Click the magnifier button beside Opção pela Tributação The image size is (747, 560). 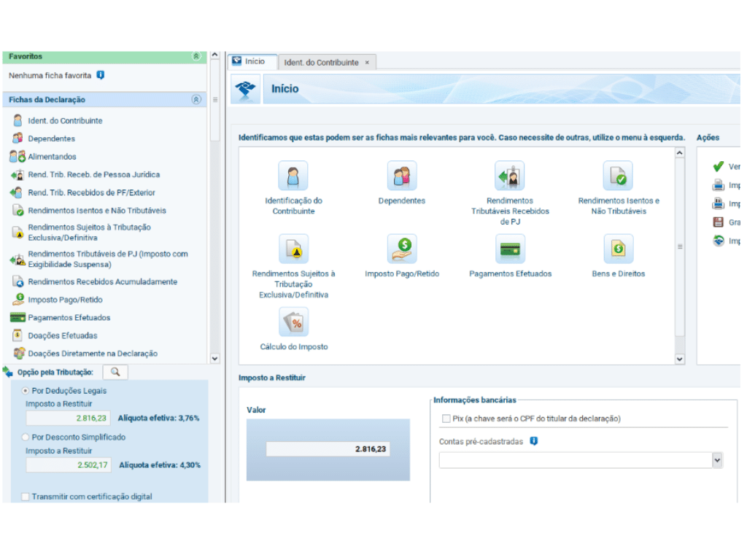115,372
